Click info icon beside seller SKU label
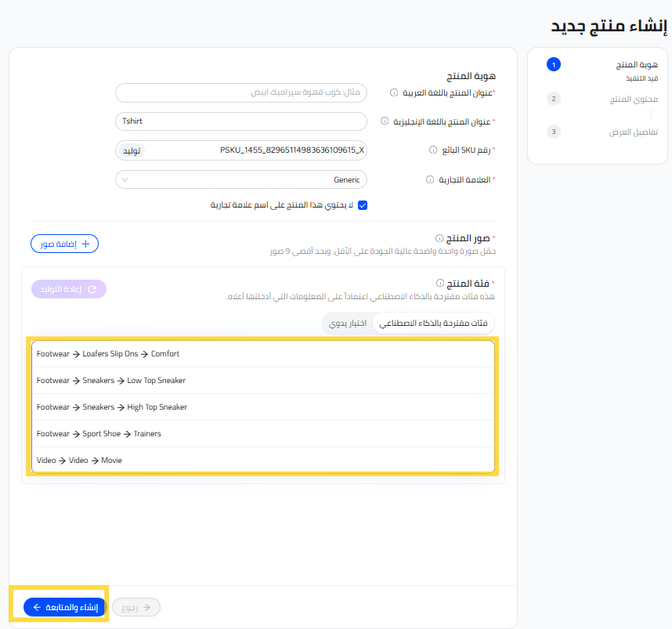This screenshot has width=672, height=629. click(432, 150)
